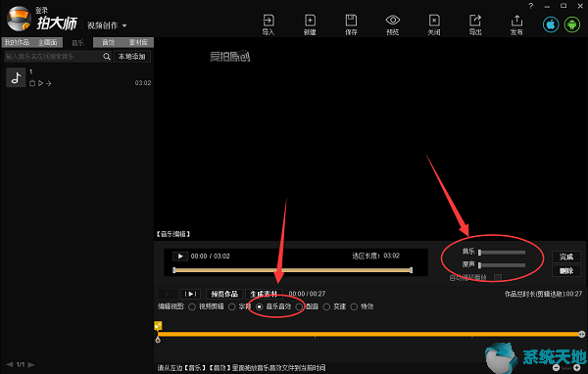Click the 音乐 music volume slider
Image resolution: width=588 pixels, height=374 pixels.
[502, 253]
